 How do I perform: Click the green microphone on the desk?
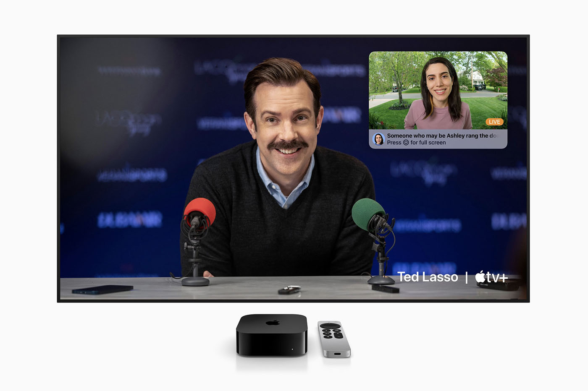[368, 214]
